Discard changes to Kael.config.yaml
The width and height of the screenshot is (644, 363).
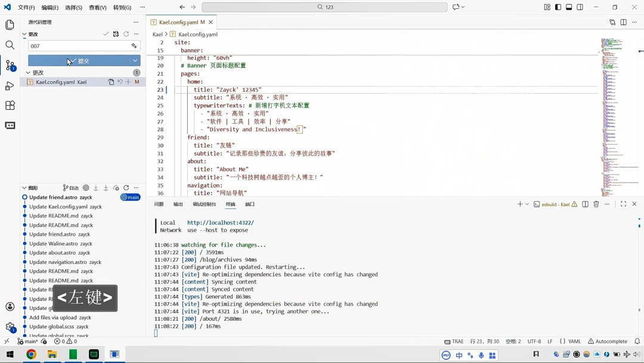120,82
